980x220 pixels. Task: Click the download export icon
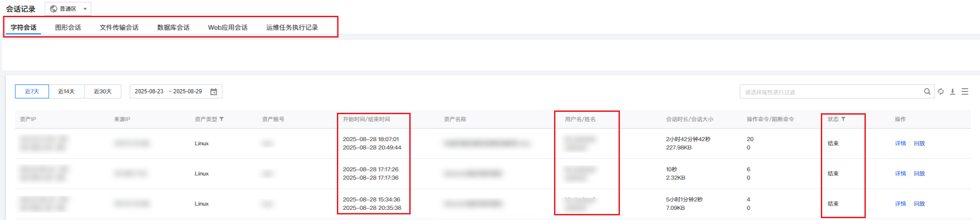coord(953,91)
